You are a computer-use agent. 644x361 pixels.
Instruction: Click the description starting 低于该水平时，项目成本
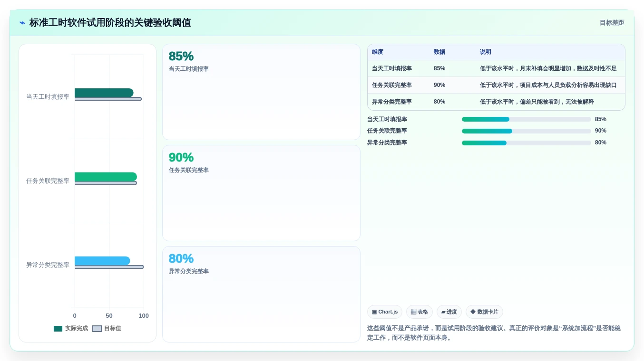click(x=548, y=85)
